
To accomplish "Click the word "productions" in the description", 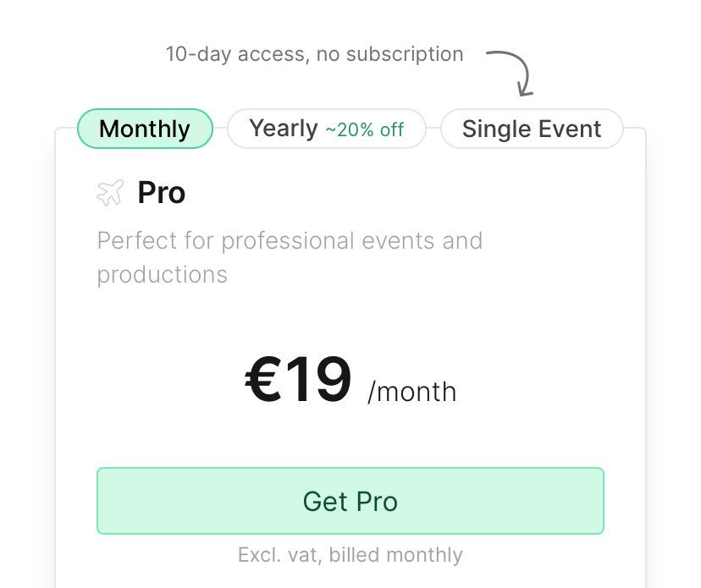I will coord(162,274).
